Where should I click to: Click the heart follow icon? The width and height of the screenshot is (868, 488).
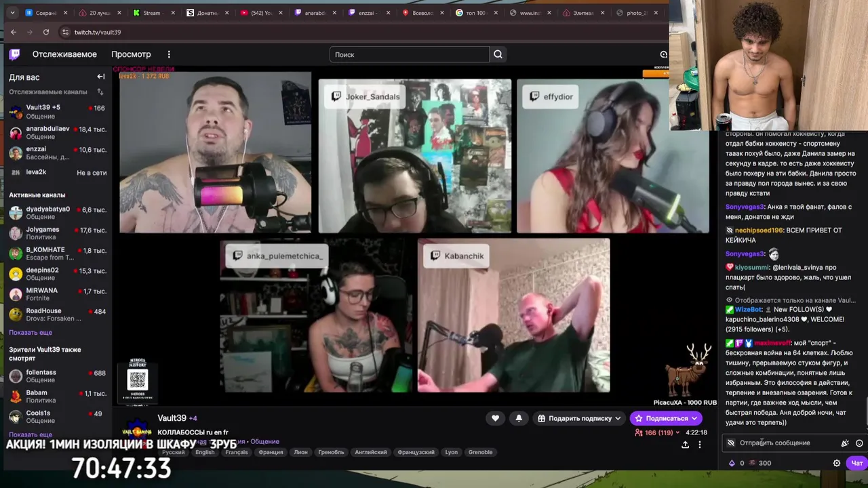[495, 418]
